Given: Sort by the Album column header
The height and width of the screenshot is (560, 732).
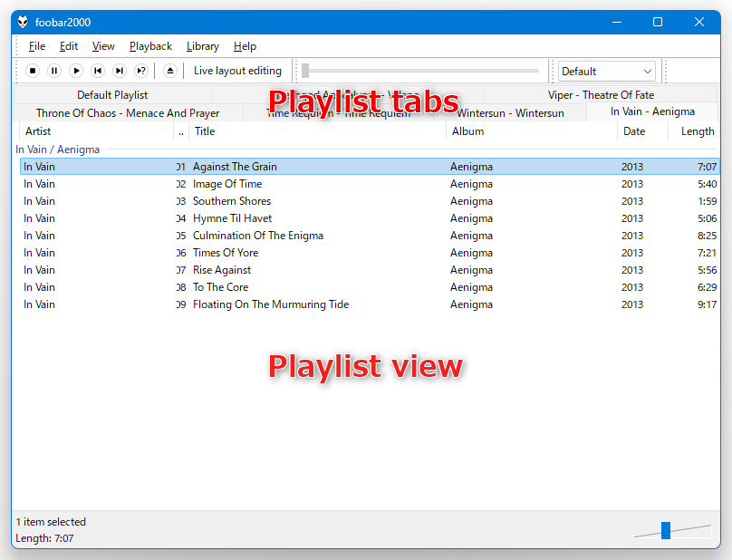Looking at the screenshot, I should (x=532, y=131).
